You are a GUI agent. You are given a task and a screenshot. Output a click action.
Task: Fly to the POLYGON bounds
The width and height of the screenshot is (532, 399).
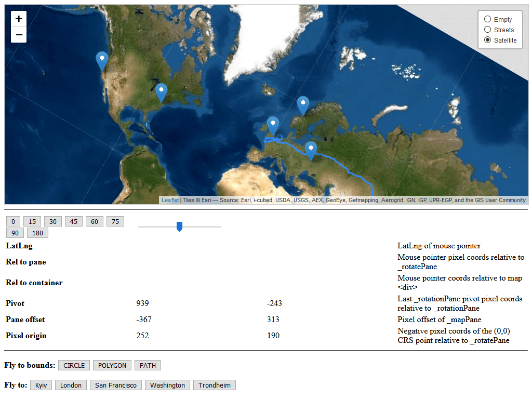pos(112,365)
